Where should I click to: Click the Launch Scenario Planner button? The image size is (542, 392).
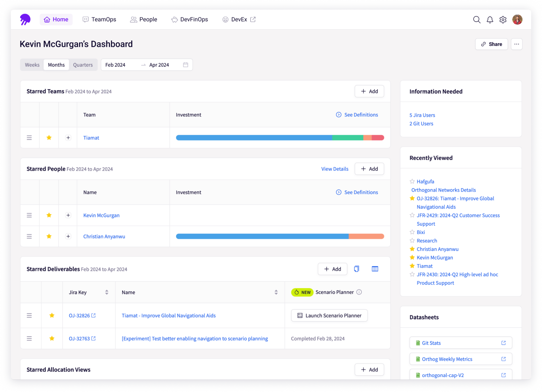(x=329, y=315)
